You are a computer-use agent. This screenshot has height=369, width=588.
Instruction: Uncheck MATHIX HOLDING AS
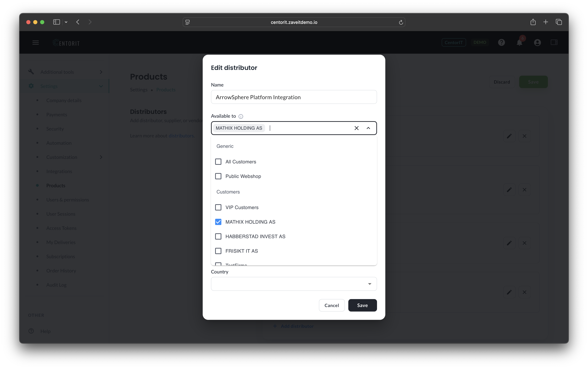[218, 222]
